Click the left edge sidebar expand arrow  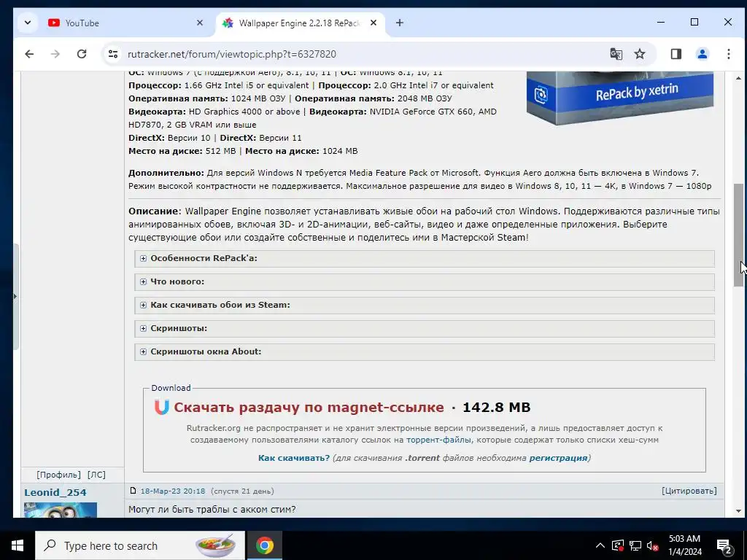pyautogui.click(x=15, y=296)
